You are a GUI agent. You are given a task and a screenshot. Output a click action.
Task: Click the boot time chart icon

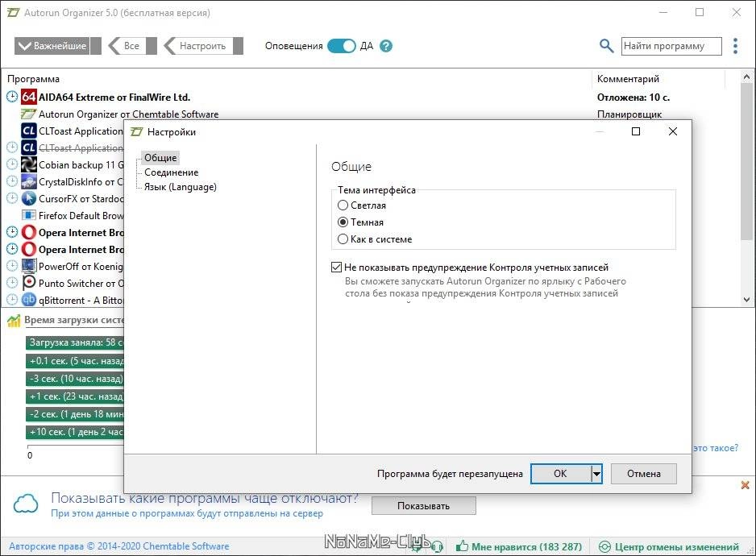tap(14, 321)
